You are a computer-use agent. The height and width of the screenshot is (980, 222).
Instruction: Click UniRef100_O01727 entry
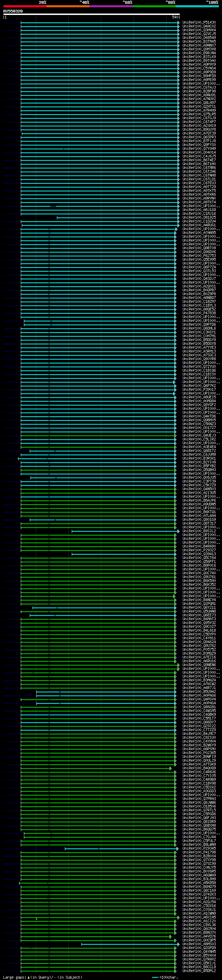click(199, 428)
